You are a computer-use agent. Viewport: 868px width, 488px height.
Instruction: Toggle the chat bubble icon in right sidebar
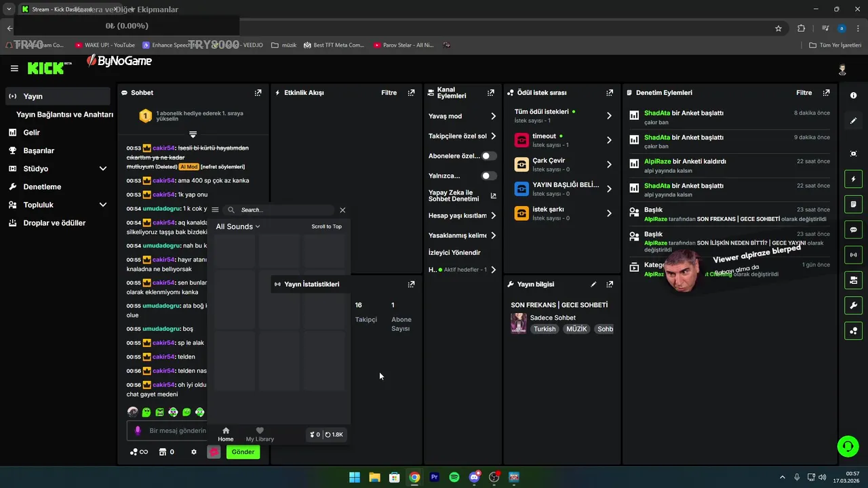tap(853, 230)
